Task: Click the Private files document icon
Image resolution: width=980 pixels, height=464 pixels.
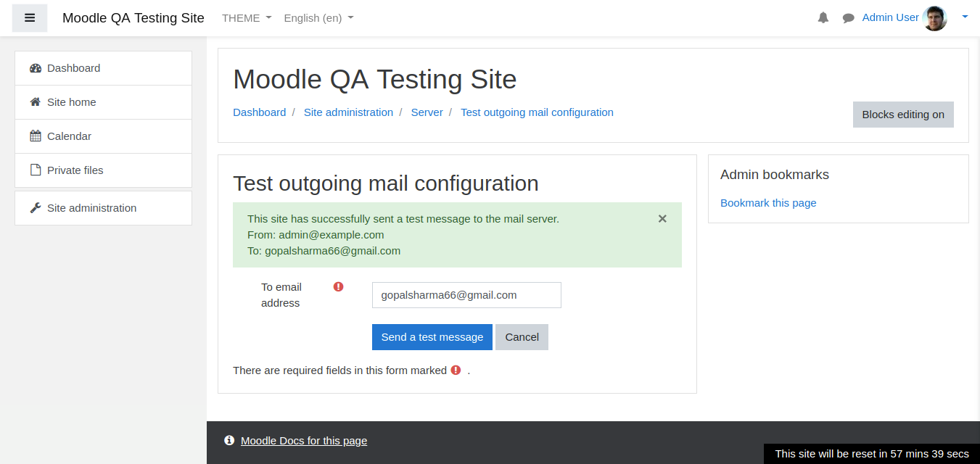Action: (x=36, y=170)
